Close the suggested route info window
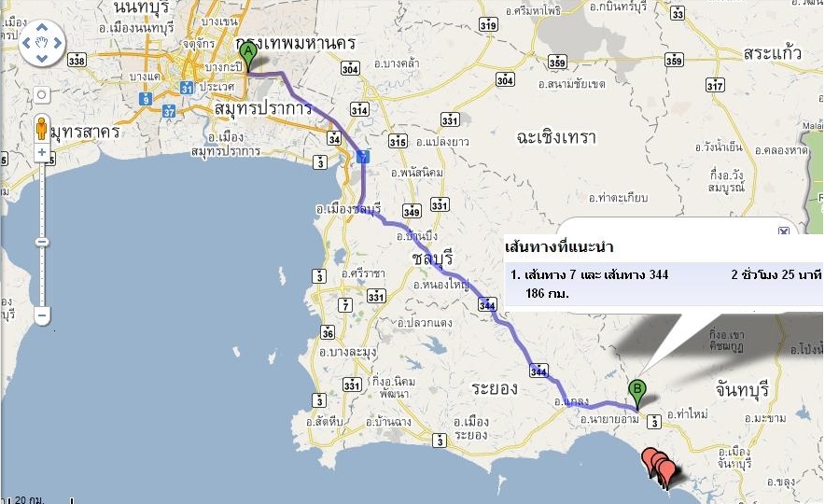Image resolution: width=825 pixels, height=504 pixels. coord(784,231)
